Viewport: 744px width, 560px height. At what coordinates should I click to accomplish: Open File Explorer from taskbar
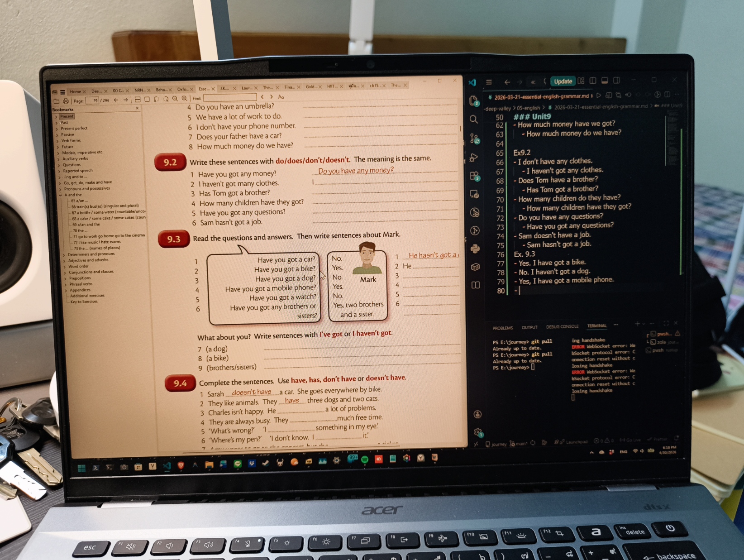coord(209,464)
